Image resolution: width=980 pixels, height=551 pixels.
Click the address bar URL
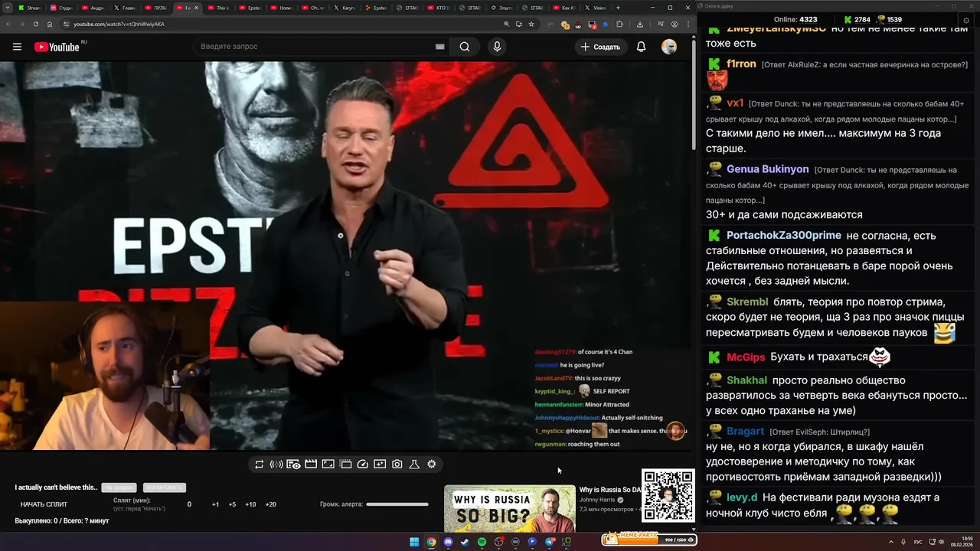point(119,24)
